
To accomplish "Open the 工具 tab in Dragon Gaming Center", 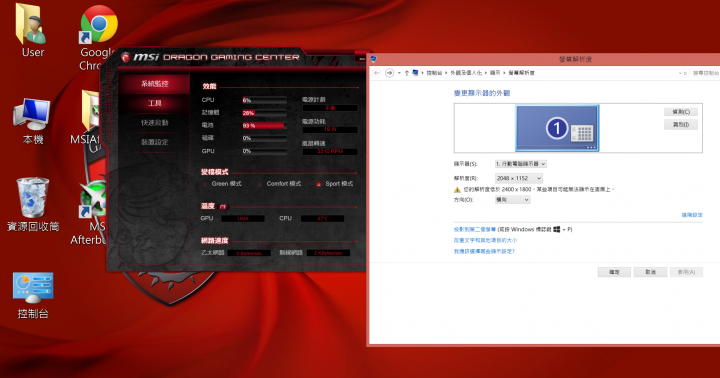I will [x=155, y=103].
